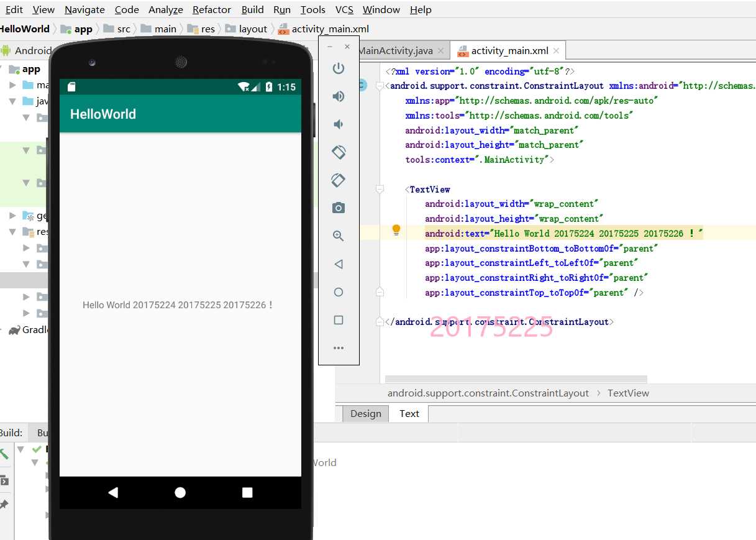Viewport: 756px width, 540px height.
Task: Click 'res' in the navigation breadcrumb
Action: (x=201, y=29)
